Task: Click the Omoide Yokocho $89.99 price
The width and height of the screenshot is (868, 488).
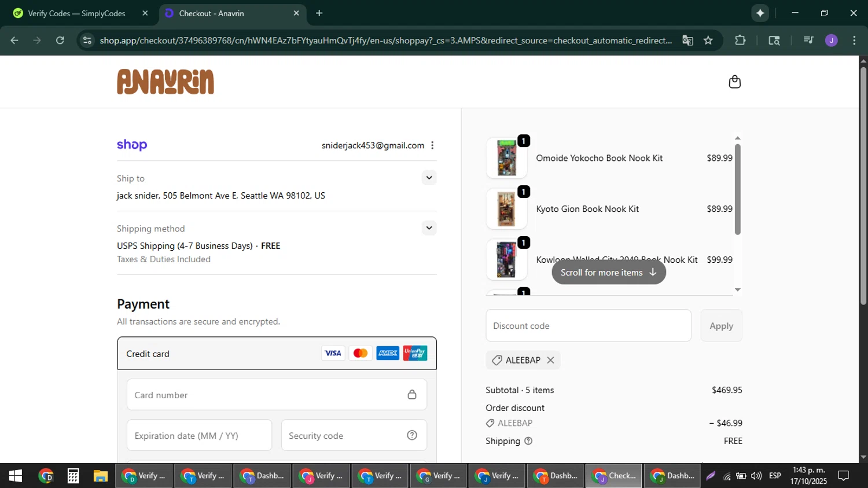Action: (719, 158)
